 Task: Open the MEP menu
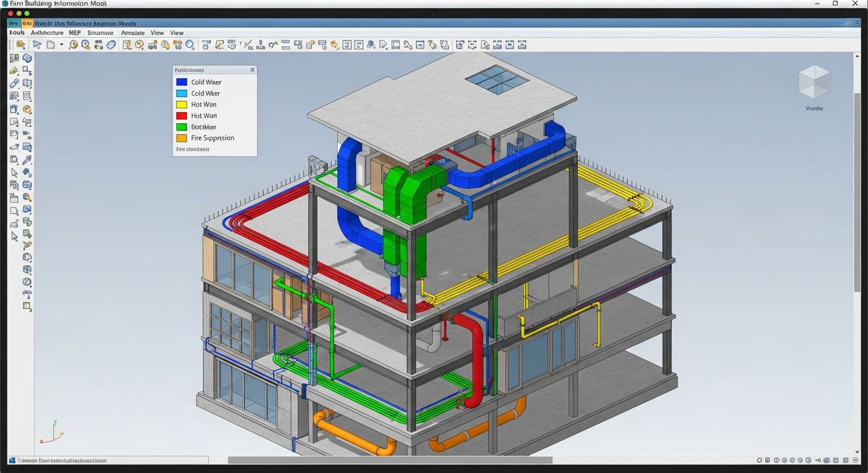pyautogui.click(x=75, y=33)
